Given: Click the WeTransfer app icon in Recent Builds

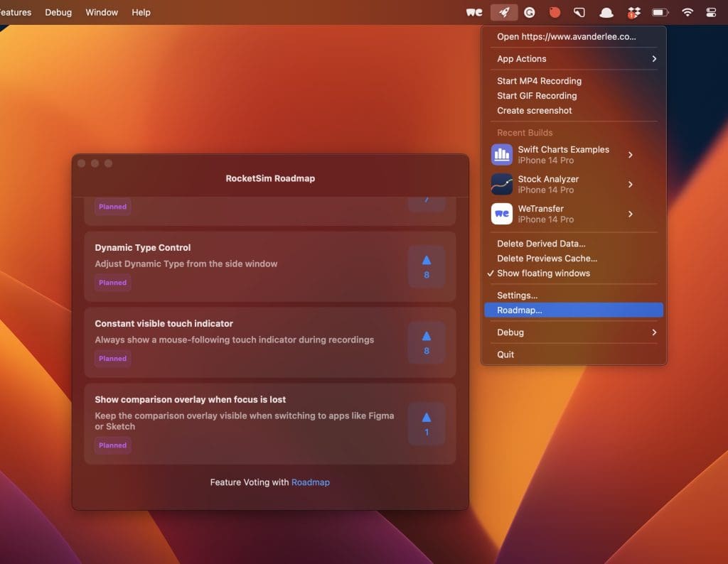Looking at the screenshot, I should pos(501,214).
